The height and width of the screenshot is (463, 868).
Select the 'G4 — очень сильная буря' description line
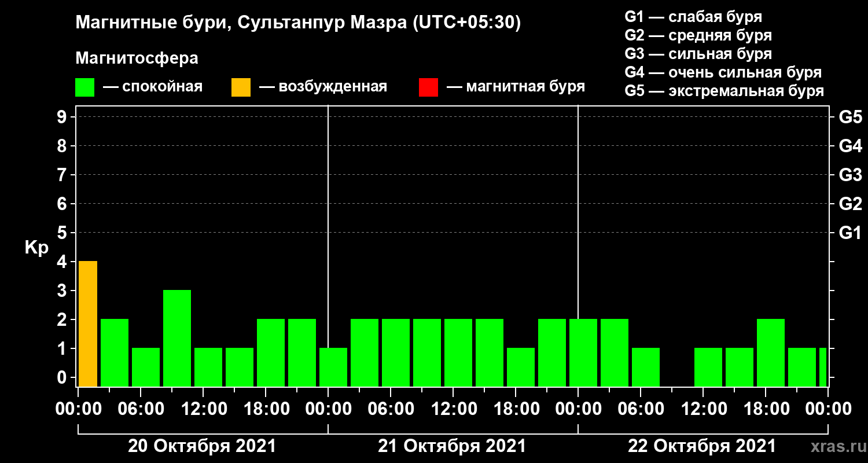point(723,72)
